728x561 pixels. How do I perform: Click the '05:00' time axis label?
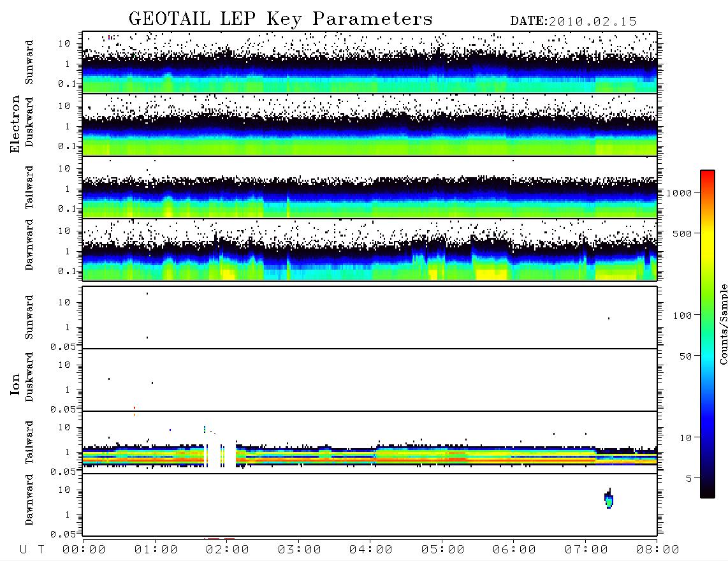click(443, 550)
